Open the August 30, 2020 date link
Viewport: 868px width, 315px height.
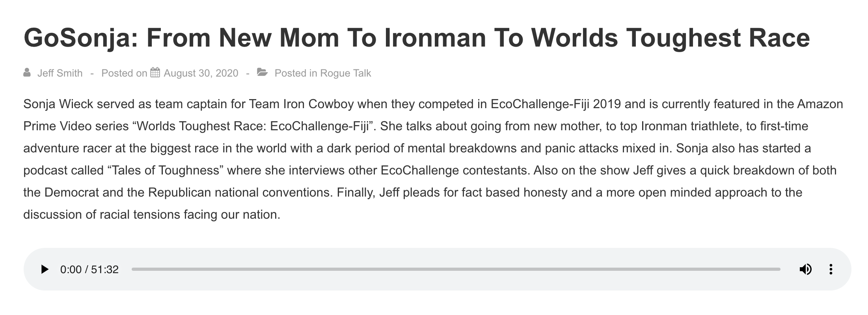[x=201, y=73]
